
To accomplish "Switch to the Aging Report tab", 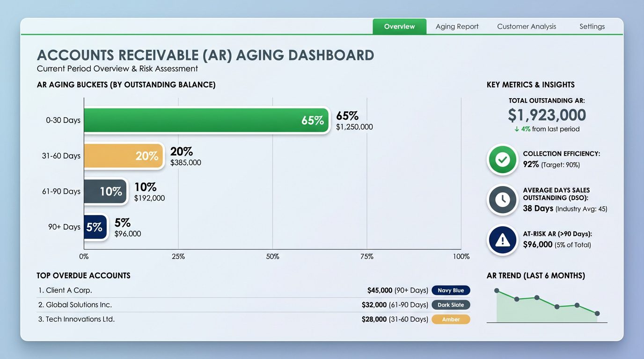I will [x=457, y=26].
